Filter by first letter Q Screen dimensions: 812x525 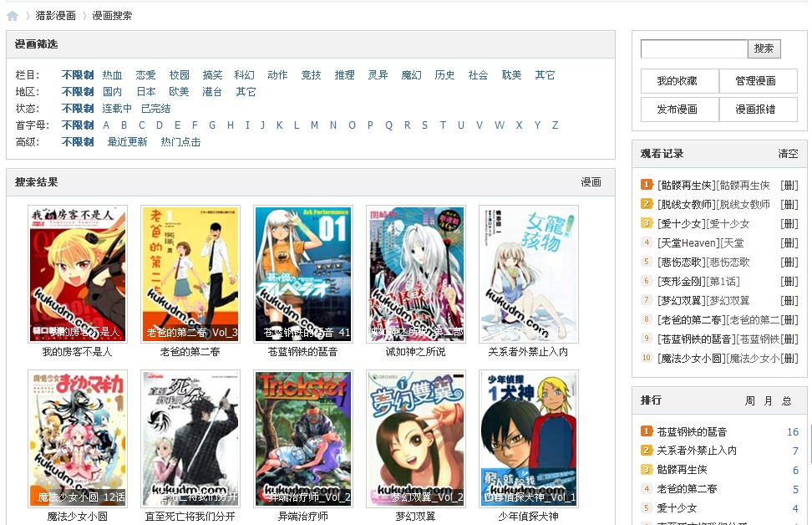pyautogui.click(x=389, y=125)
